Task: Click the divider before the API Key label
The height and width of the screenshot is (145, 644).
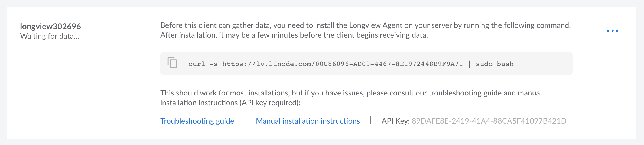Action: 371,120
